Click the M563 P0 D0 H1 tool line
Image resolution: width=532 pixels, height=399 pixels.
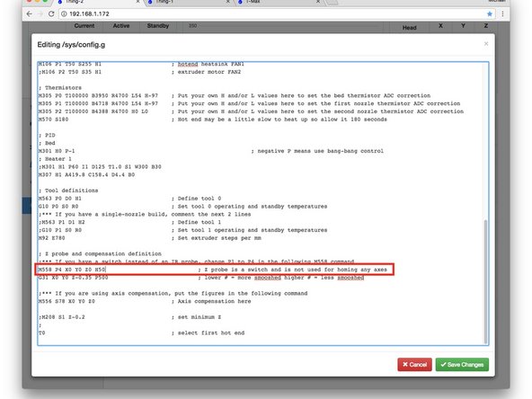[130, 199]
